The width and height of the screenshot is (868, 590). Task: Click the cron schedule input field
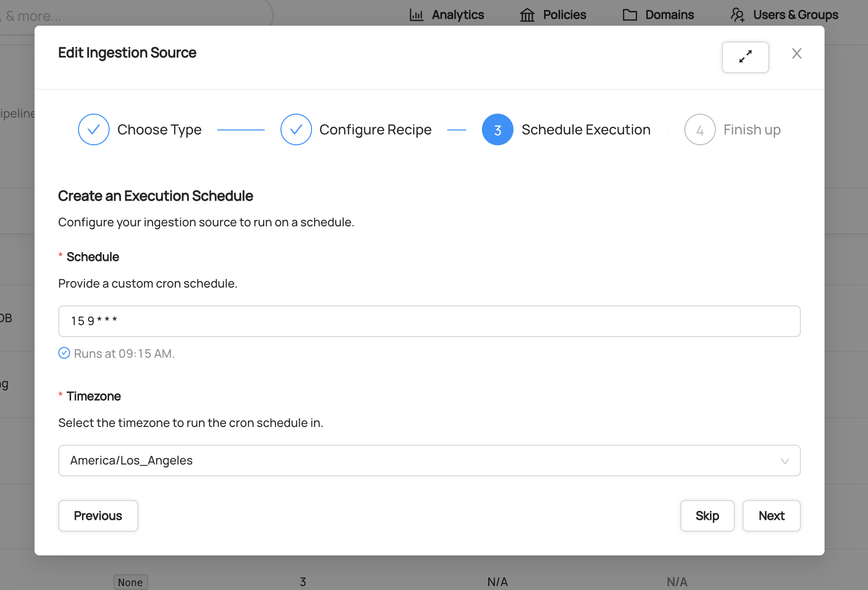click(429, 321)
